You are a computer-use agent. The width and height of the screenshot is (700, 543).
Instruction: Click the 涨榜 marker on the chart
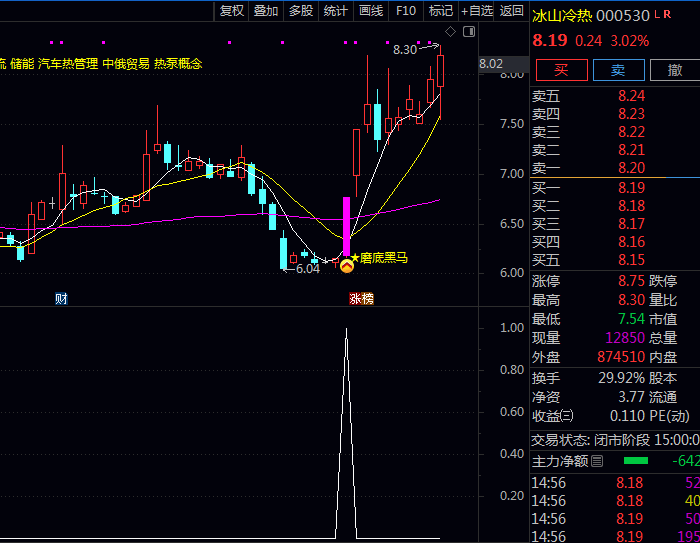click(x=361, y=299)
